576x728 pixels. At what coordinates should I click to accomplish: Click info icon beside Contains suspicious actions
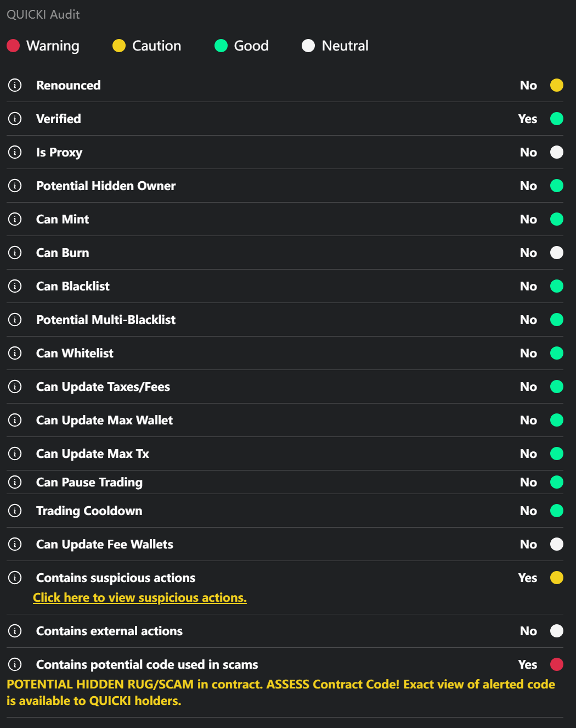[x=15, y=578]
